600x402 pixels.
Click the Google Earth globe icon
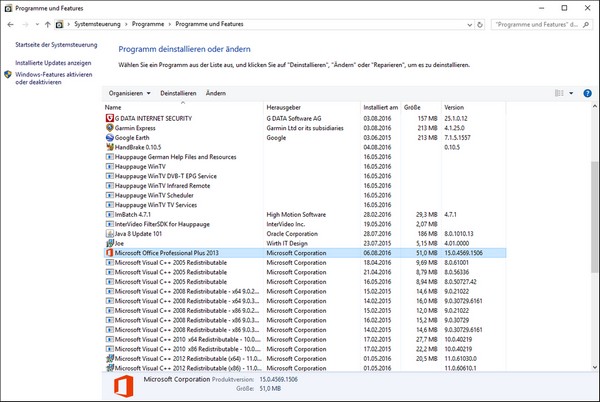coord(109,137)
